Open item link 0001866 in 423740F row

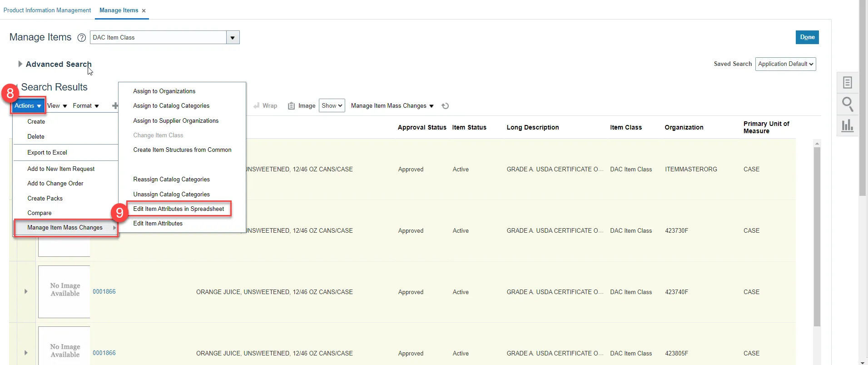[104, 292]
